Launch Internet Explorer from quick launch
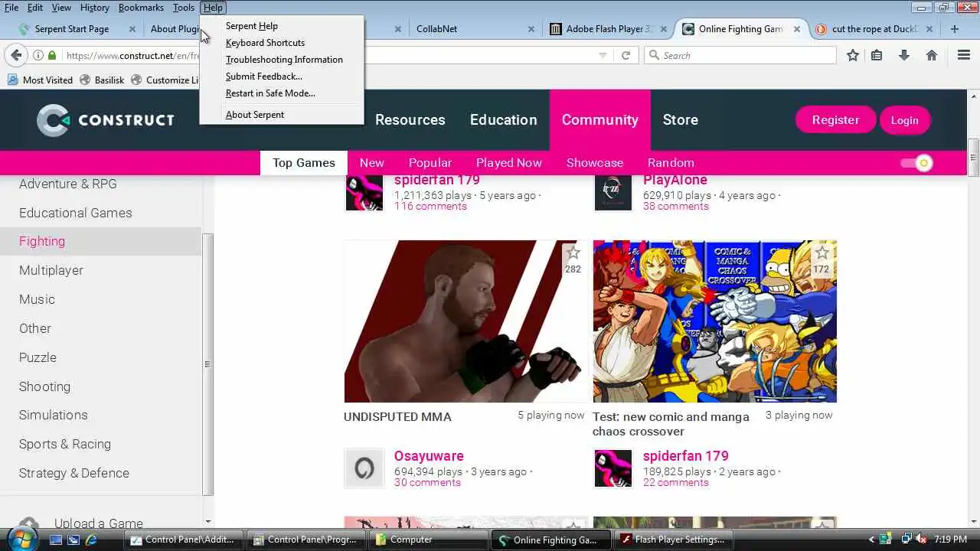The width and height of the screenshot is (980, 551). 91,540
